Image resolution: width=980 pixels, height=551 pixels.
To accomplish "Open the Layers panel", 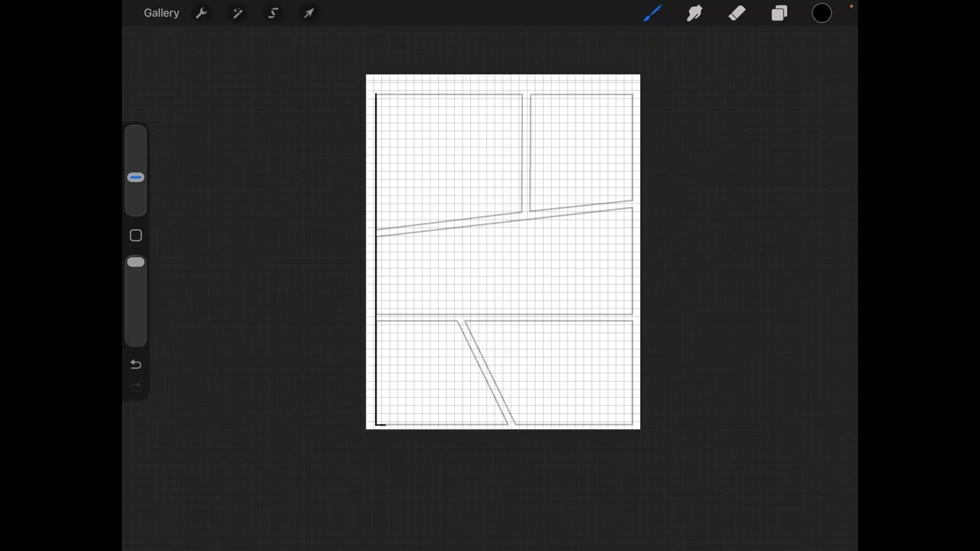I will coord(779,13).
